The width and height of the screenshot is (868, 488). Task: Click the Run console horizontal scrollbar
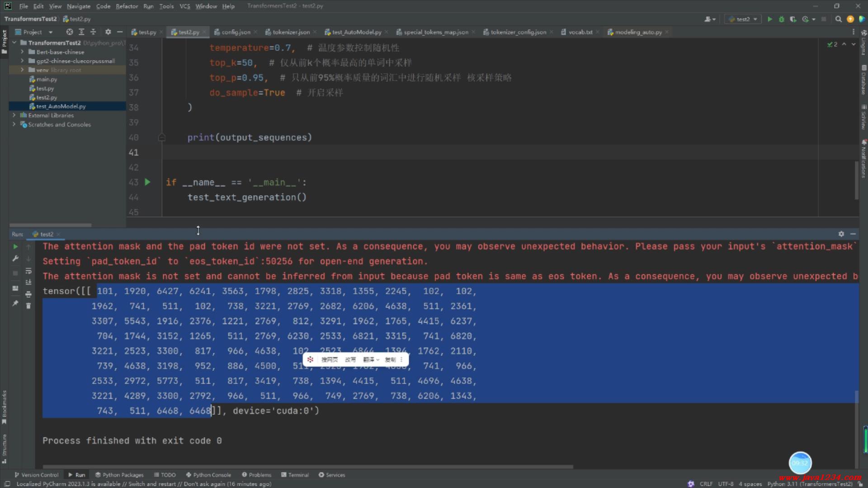click(307, 466)
